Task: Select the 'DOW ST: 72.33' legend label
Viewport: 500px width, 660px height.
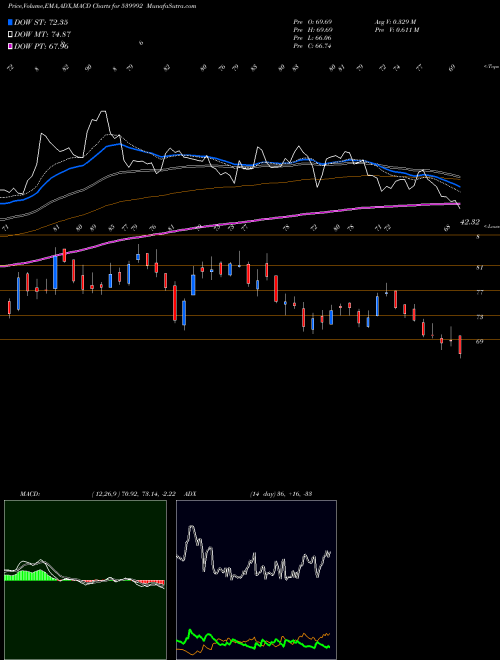Action: [41, 22]
